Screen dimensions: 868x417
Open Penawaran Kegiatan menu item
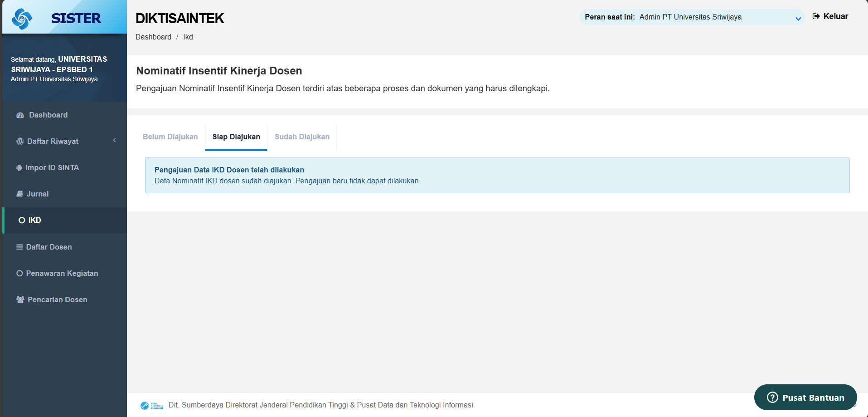(64, 273)
